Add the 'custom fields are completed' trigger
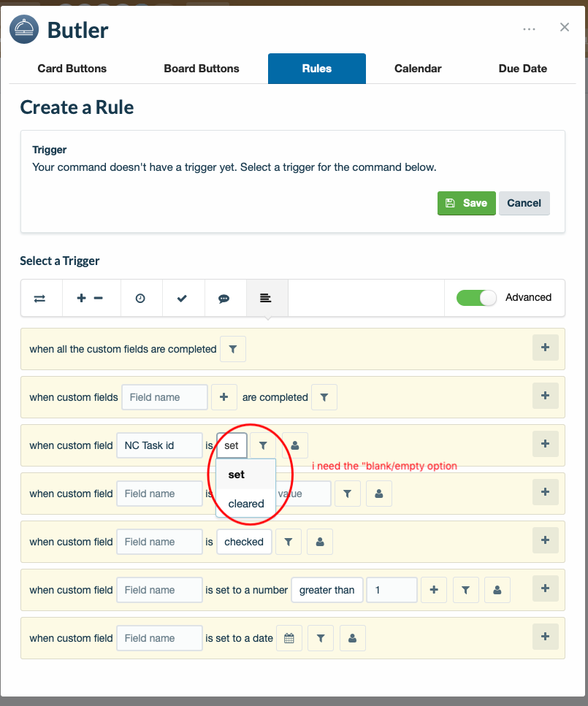Screen dimensions: 588x706 tap(545, 395)
